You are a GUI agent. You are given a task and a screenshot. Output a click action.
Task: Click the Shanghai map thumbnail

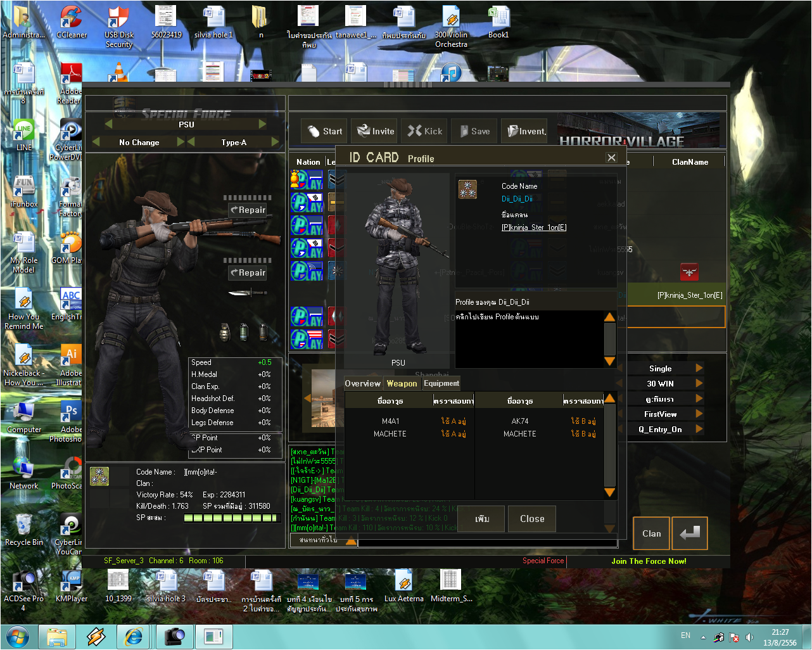point(324,398)
